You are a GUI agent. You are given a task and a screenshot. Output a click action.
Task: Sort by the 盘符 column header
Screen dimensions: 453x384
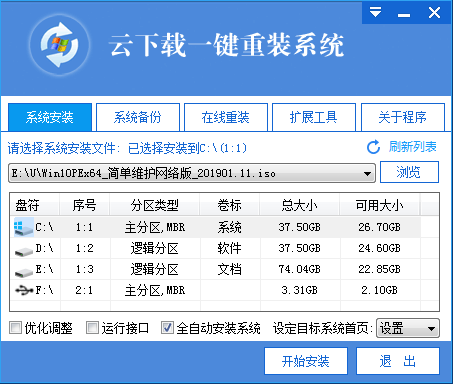[x=35, y=205]
